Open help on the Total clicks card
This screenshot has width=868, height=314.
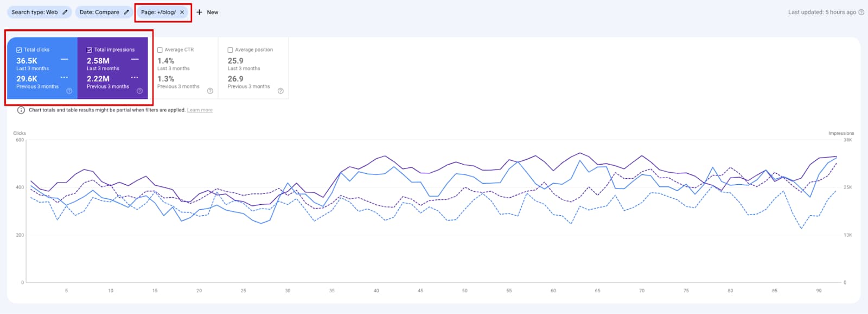[x=69, y=91]
